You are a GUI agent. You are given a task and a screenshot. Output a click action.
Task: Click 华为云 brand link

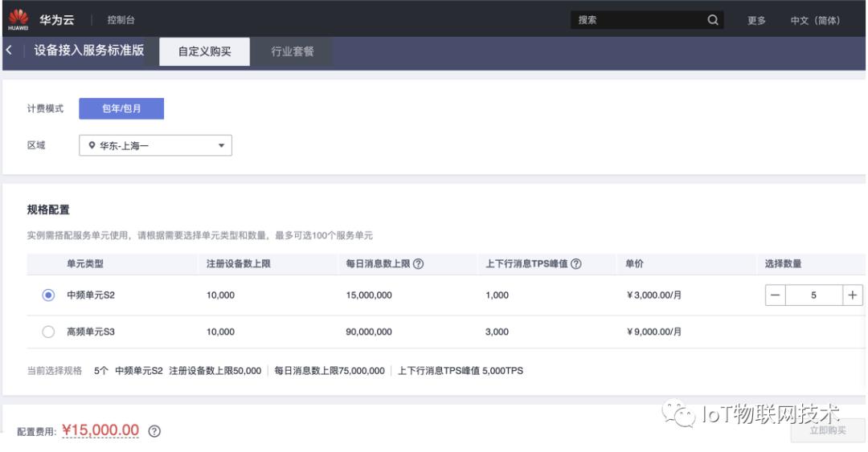[x=56, y=20]
